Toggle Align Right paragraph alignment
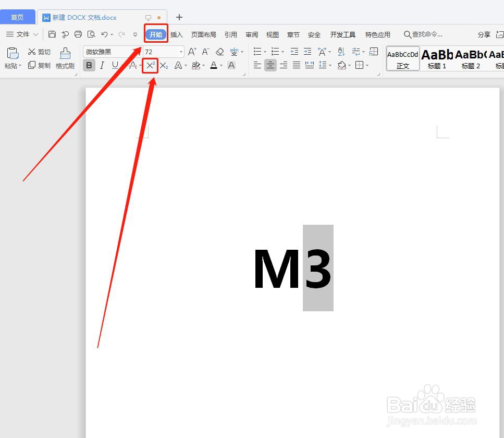 (x=284, y=65)
